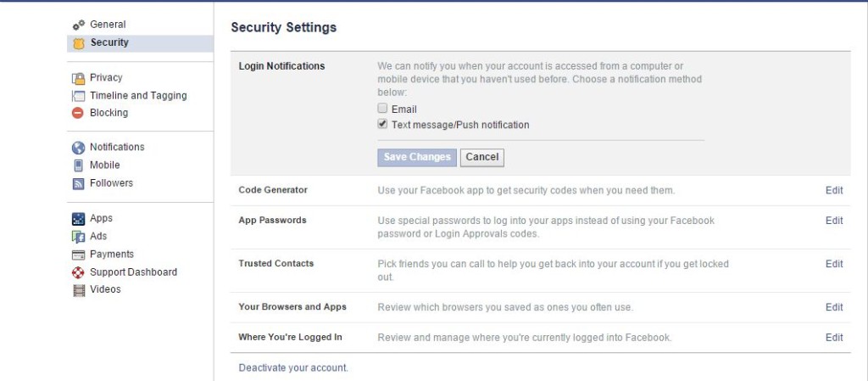The image size is (868, 381).
Task: Uncheck Text message/Push notification checkbox
Action: [x=382, y=124]
